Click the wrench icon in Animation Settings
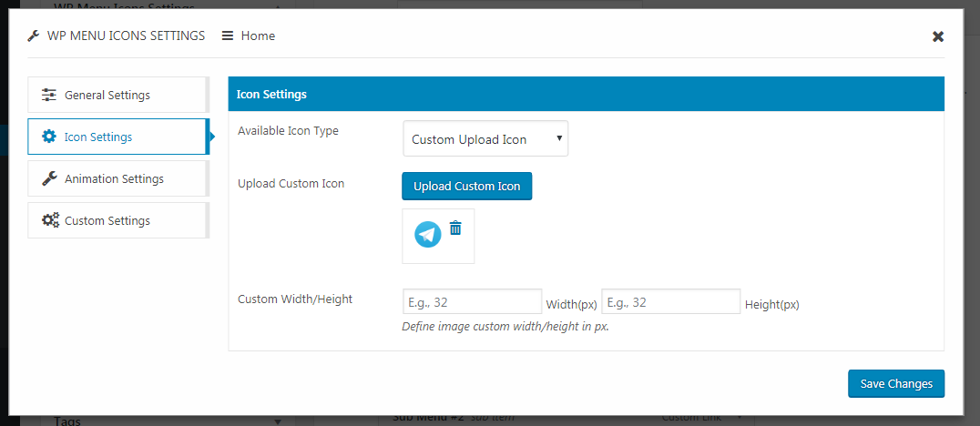The width and height of the screenshot is (980, 426). point(49,179)
